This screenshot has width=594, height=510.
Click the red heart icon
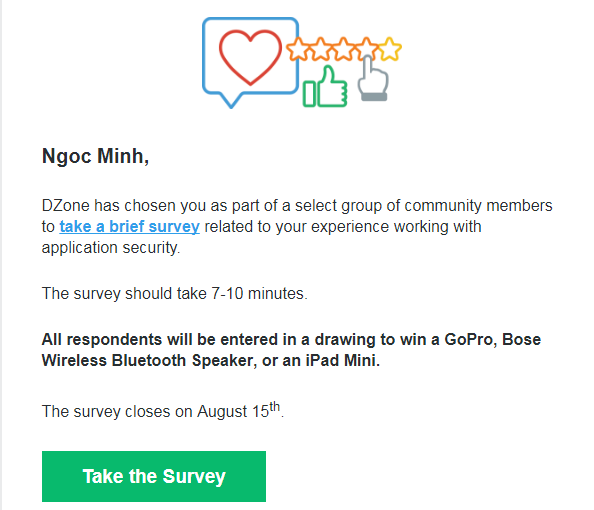pyautogui.click(x=250, y=58)
